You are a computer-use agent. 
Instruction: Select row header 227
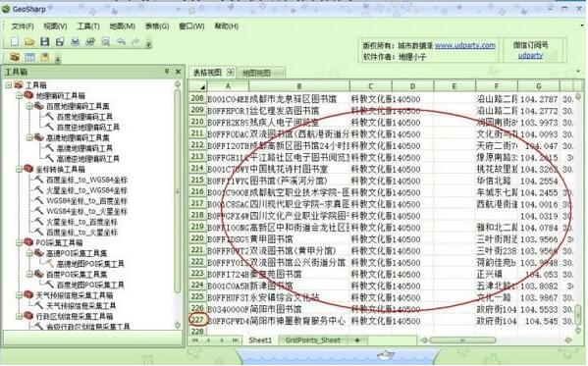pyautogui.click(x=197, y=320)
